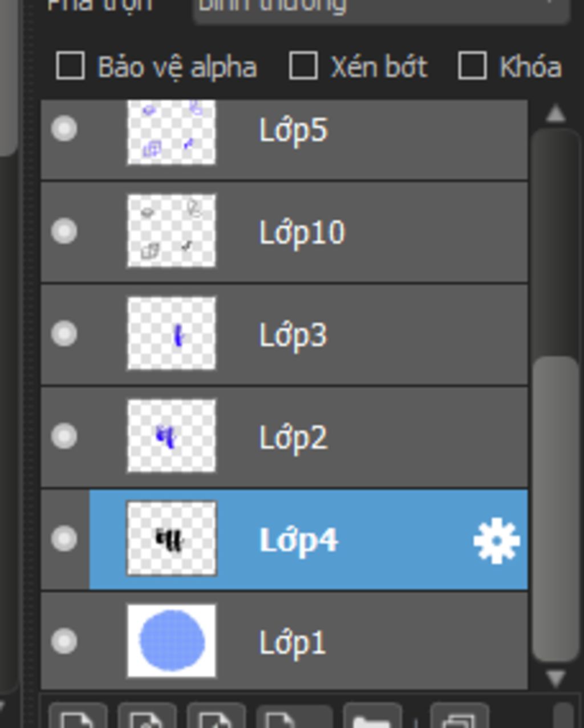Toggle the Xén bớt checkbox

point(303,66)
